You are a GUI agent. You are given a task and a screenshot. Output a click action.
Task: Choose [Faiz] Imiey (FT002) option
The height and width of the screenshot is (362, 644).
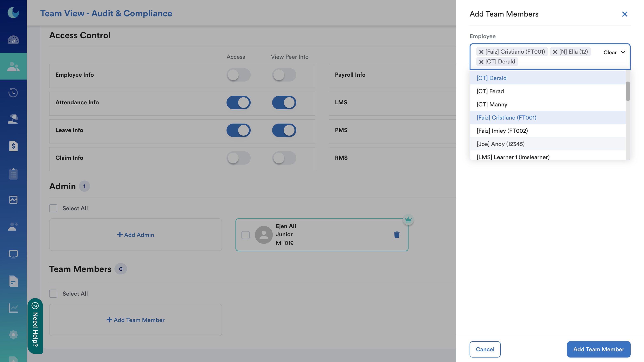[x=502, y=131]
